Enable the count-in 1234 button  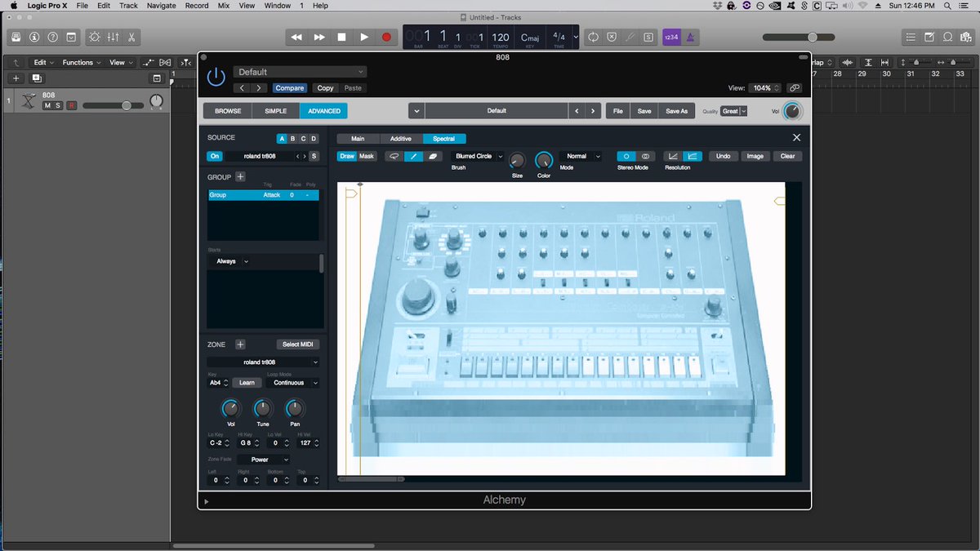tap(671, 38)
